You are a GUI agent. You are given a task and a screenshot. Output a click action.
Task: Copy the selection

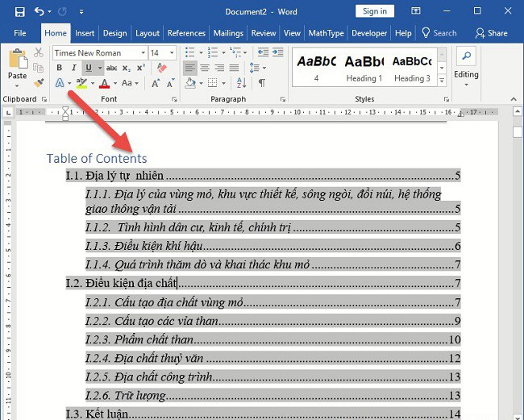coord(39,68)
